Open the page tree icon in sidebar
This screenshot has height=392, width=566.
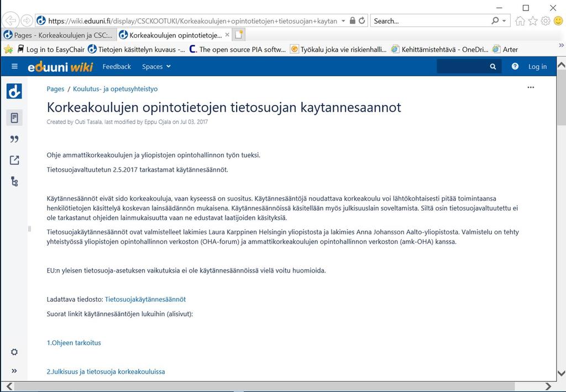14,181
